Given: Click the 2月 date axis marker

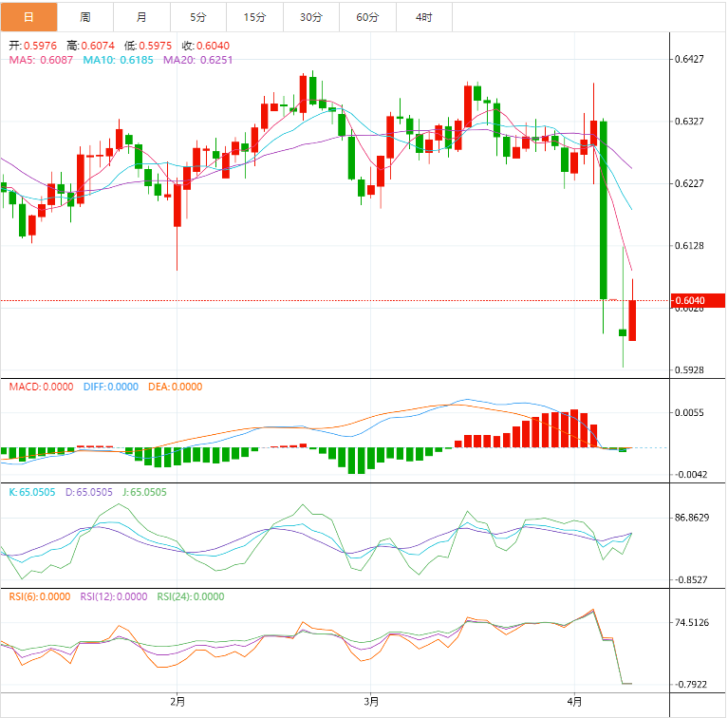Looking at the screenshot, I should pyautogui.click(x=177, y=701).
